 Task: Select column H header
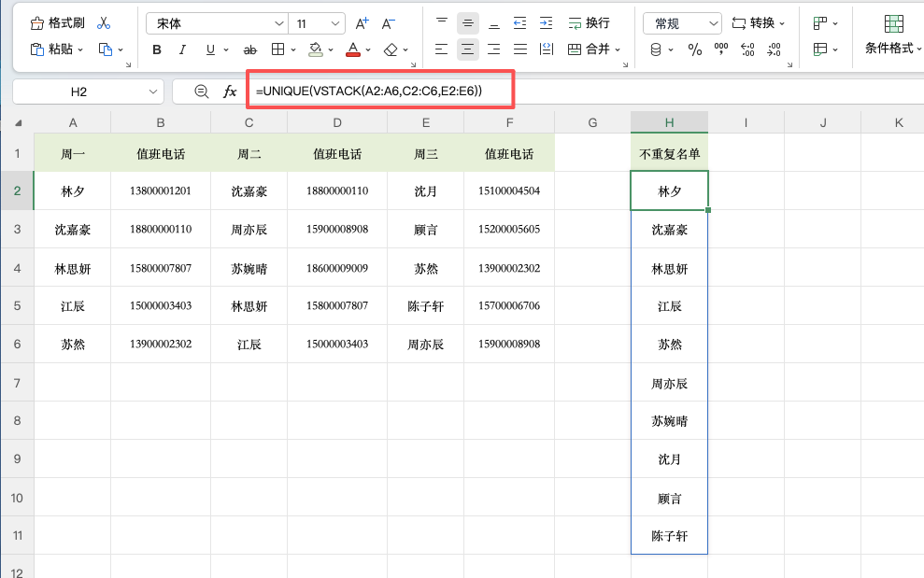(669, 122)
